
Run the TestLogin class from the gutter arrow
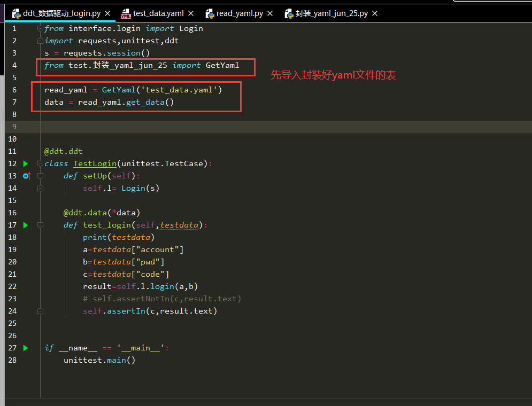tap(25, 163)
